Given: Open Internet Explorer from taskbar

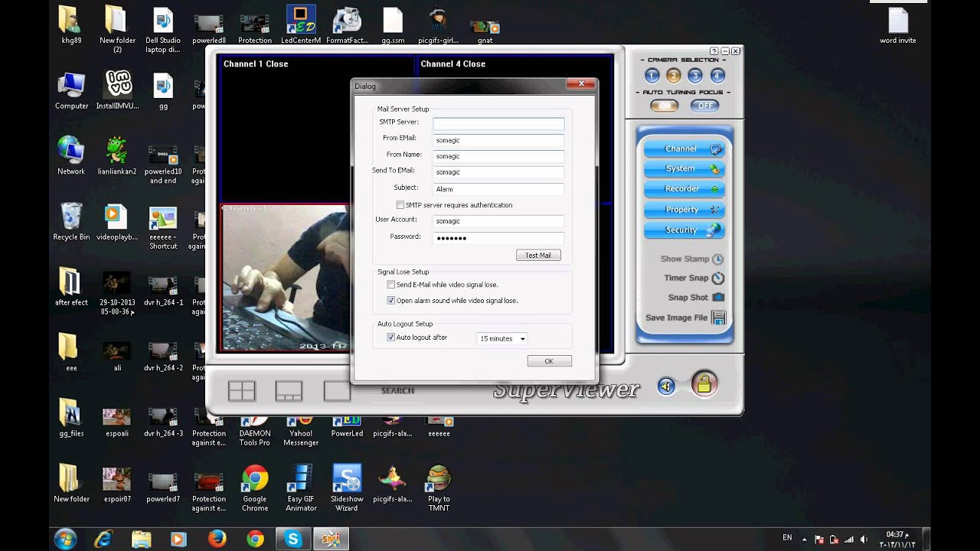Looking at the screenshot, I should pyautogui.click(x=103, y=539).
